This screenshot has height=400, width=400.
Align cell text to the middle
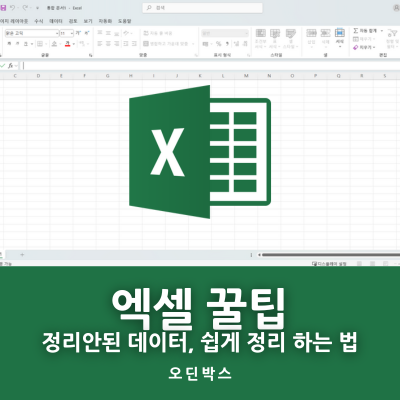tap(108, 33)
